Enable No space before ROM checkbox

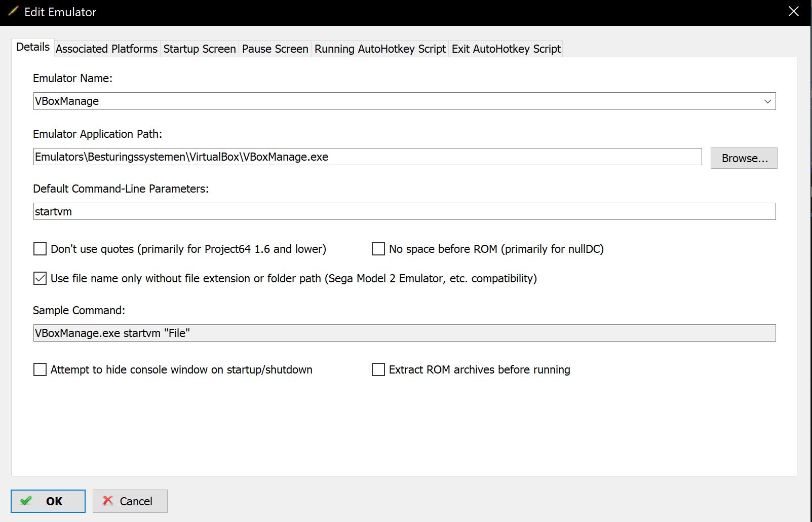click(378, 249)
